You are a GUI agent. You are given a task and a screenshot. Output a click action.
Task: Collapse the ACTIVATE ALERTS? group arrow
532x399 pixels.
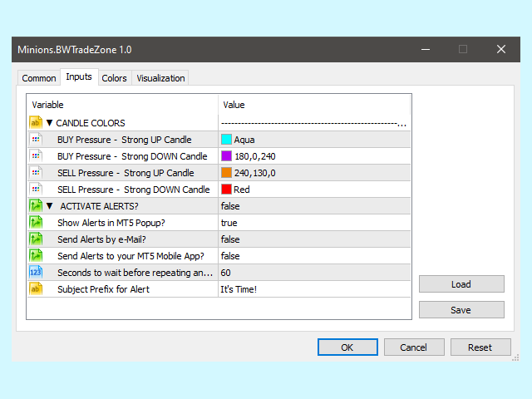tap(49, 206)
